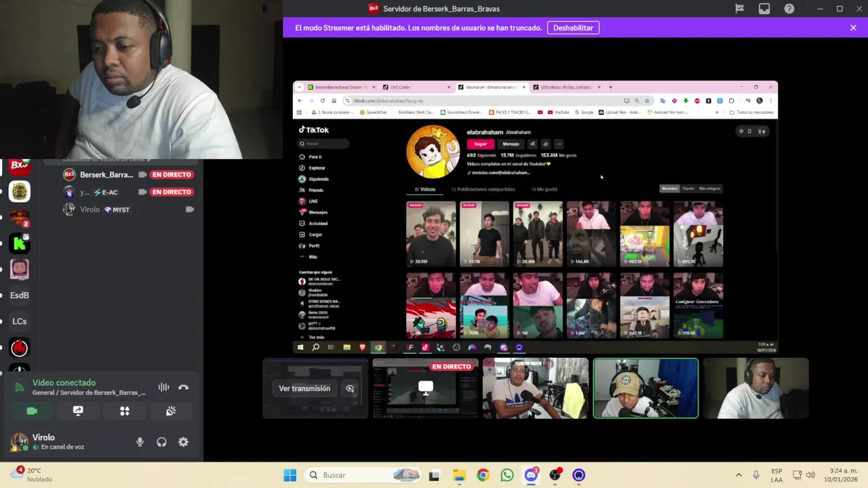Open the red flame server icon
Image resolution: width=868 pixels, height=488 pixels.
pyautogui.click(x=20, y=348)
